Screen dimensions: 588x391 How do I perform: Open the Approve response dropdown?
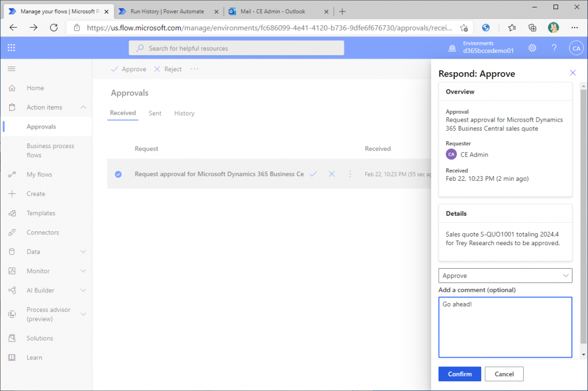point(505,276)
